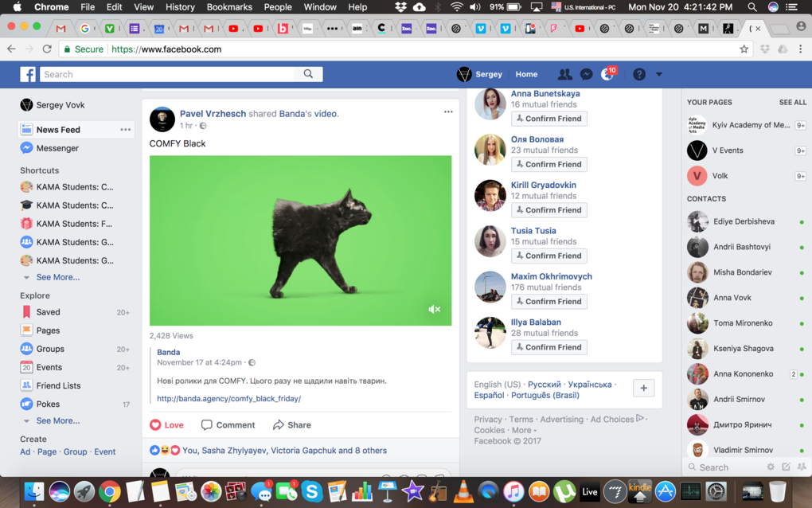Open friend requests icon in header
This screenshot has width=812, height=508.
[564, 75]
